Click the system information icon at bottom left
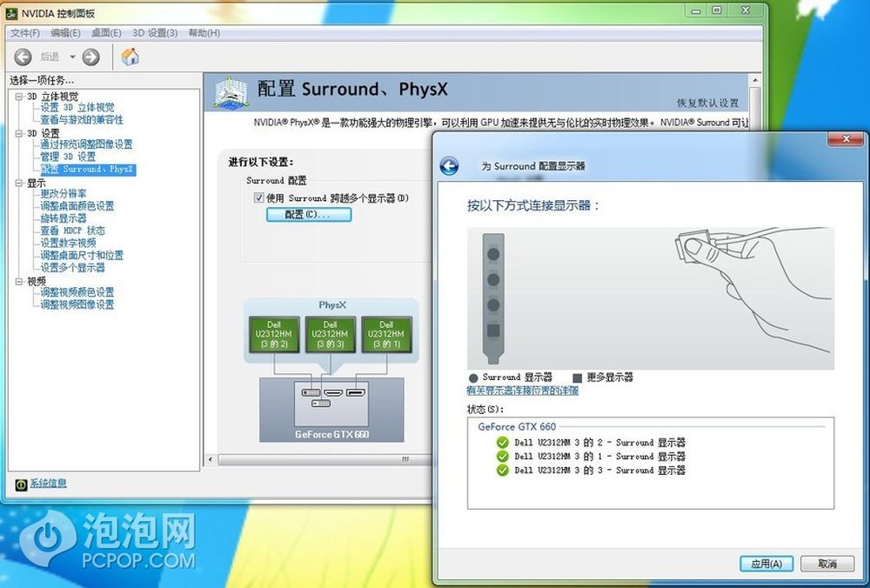 click(x=21, y=484)
